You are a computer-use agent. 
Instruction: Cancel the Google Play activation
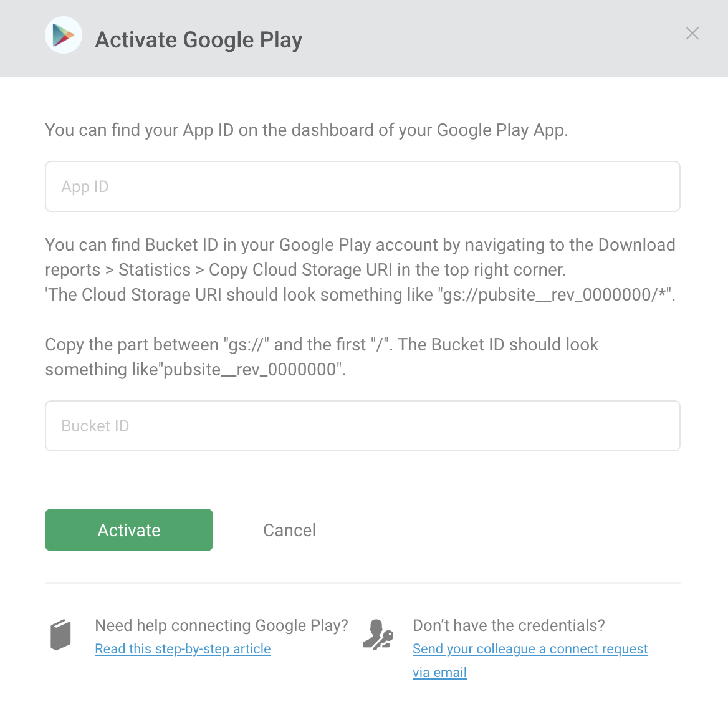click(x=289, y=530)
